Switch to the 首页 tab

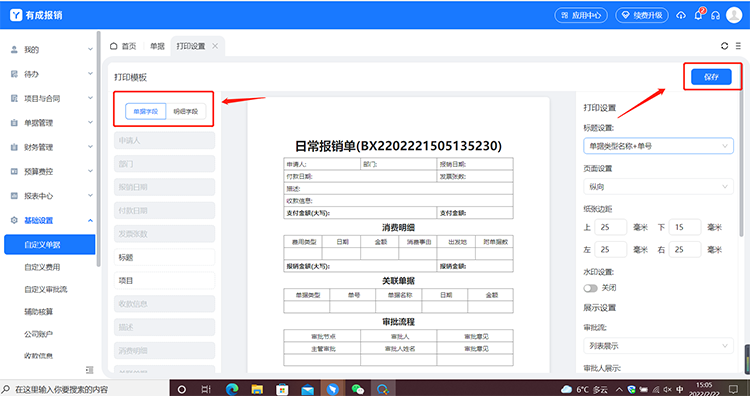tap(123, 46)
